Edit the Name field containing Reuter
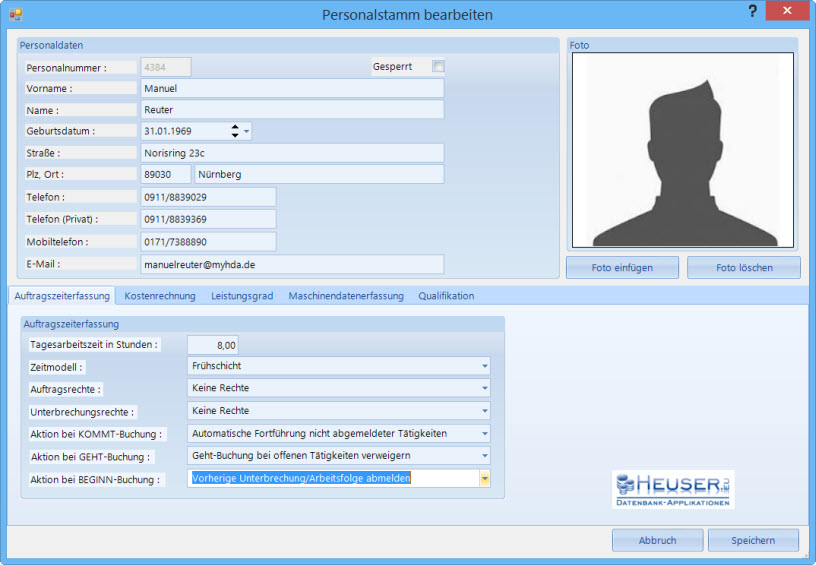 point(292,110)
